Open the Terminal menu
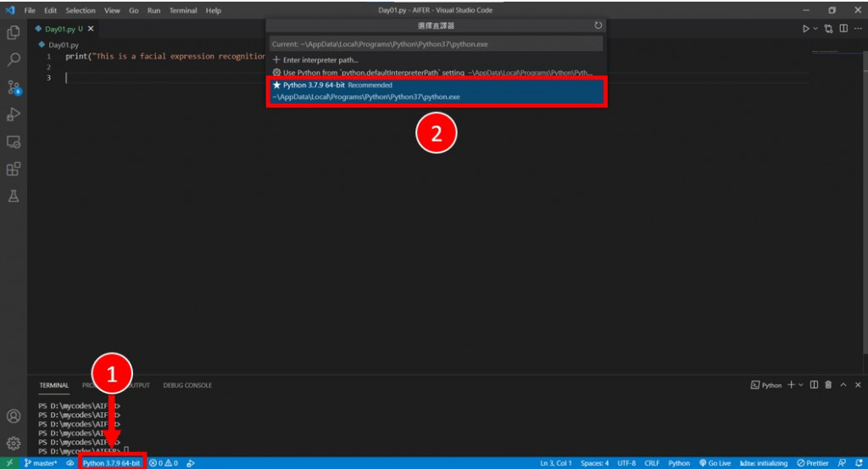The image size is (868, 469). coord(183,10)
